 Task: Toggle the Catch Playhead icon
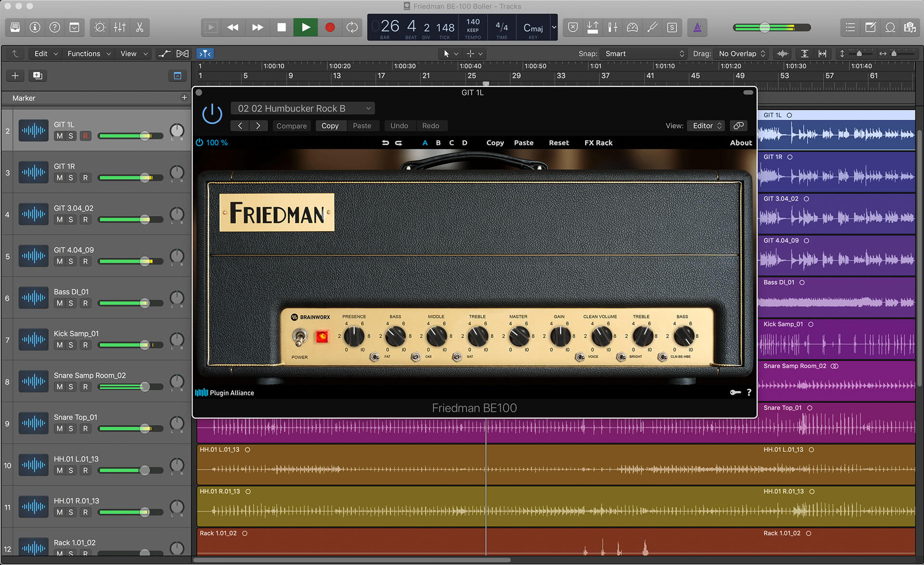[205, 54]
